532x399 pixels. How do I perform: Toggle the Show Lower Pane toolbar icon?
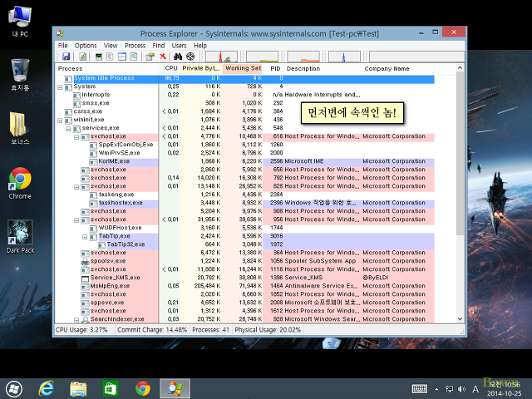(x=122, y=57)
